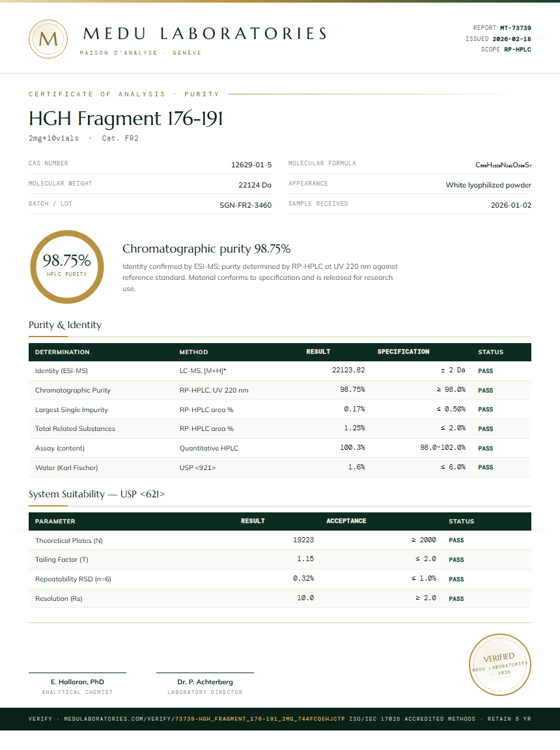The width and height of the screenshot is (560, 750).
Task: Click the Quantitative HPLC method cell
Action: [208, 448]
